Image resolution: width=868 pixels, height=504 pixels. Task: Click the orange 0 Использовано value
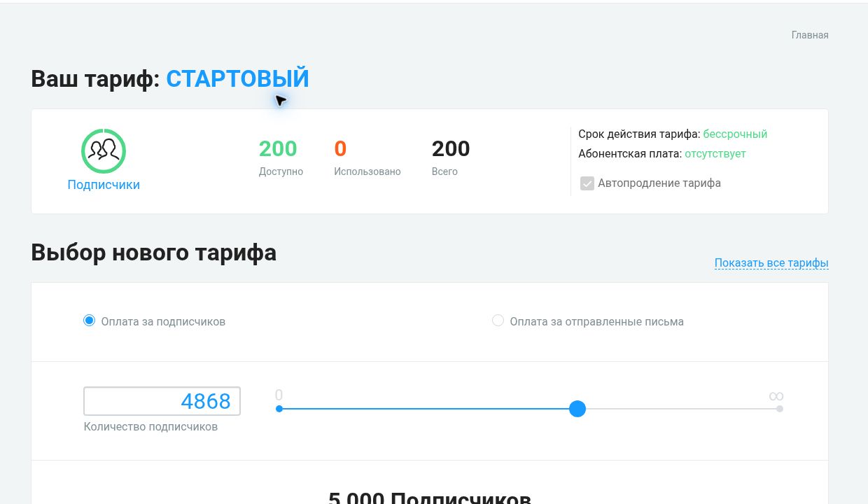point(340,148)
